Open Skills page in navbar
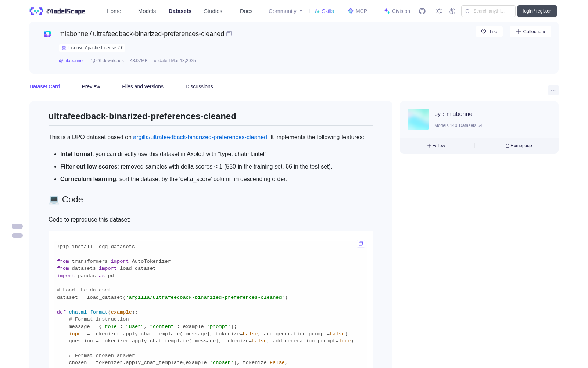Screen dimensions: 588x368 pyautogui.click(x=324, y=11)
